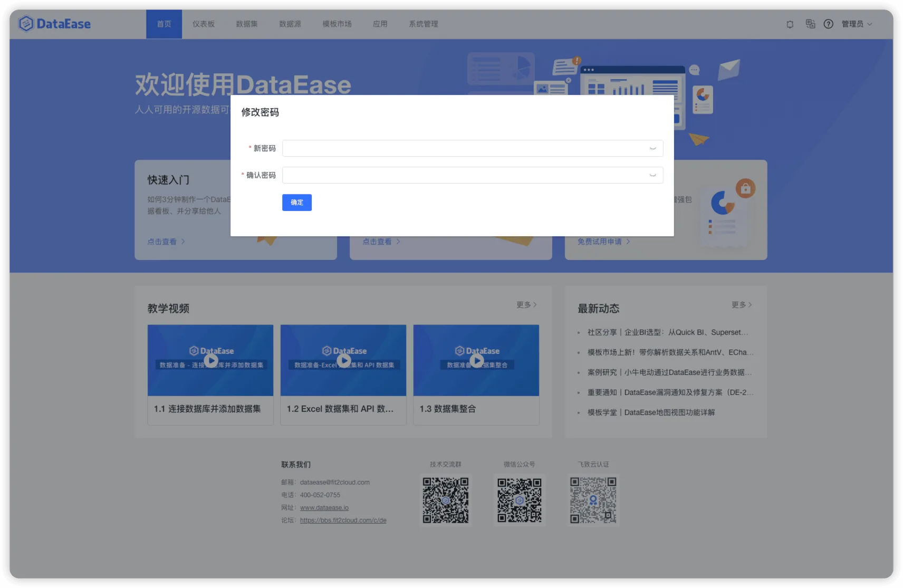Click 免费试用申请 link
The image size is (903, 588).
(603, 242)
